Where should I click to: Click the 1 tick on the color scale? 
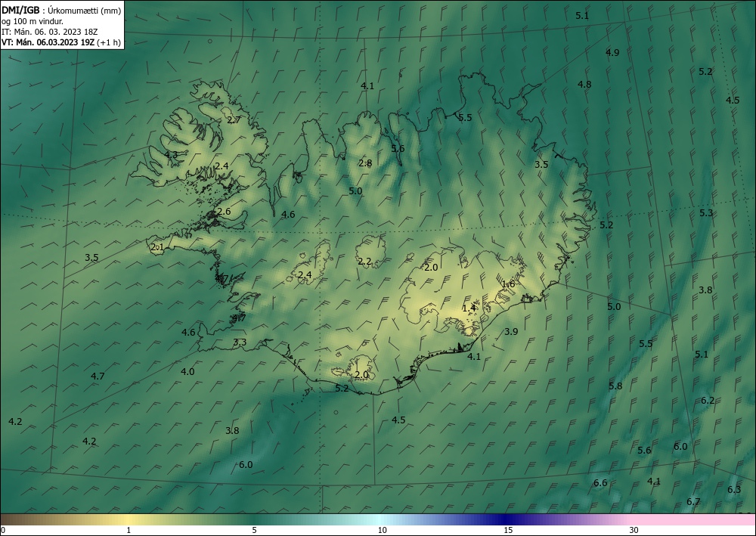click(129, 530)
